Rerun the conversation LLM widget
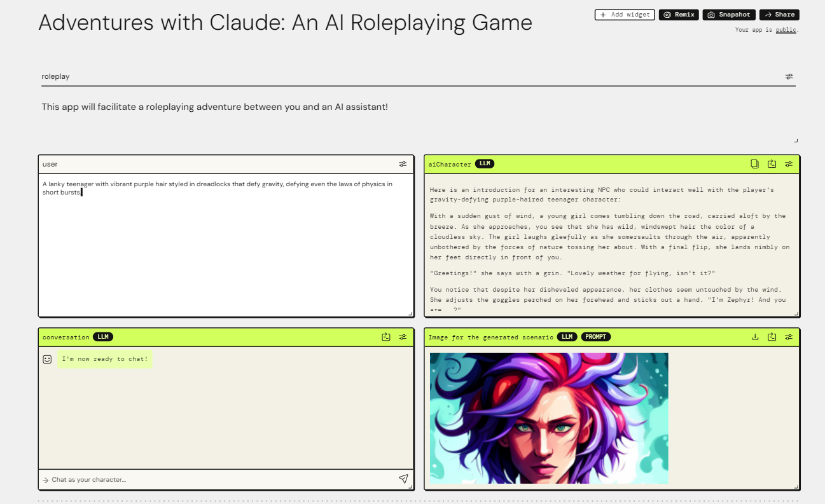The width and height of the screenshot is (825, 504). tap(386, 337)
